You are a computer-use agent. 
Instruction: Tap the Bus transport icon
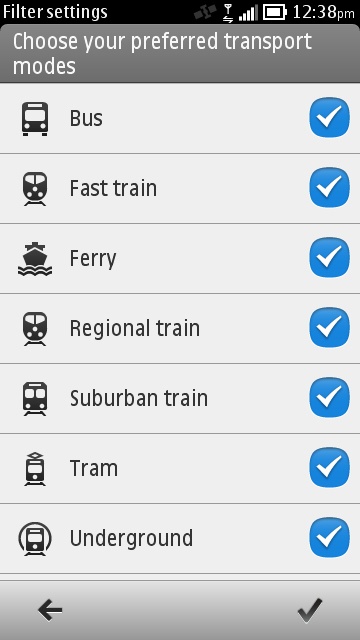tap(35, 118)
